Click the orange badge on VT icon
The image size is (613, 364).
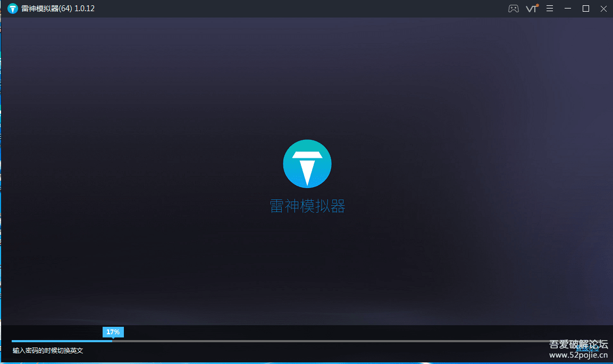(x=537, y=5)
